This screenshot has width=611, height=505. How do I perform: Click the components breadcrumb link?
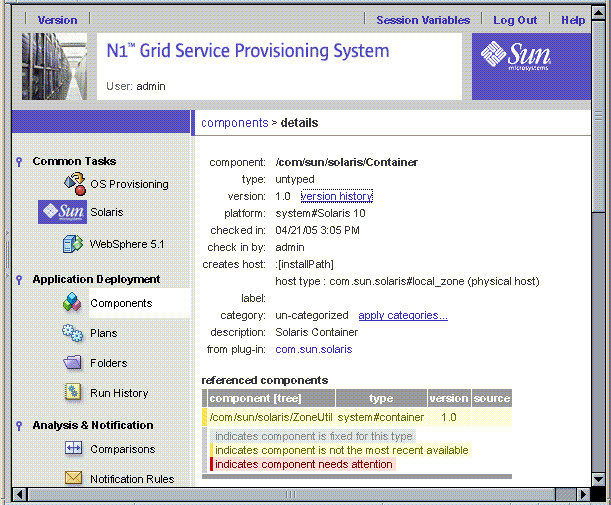tap(235, 123)
